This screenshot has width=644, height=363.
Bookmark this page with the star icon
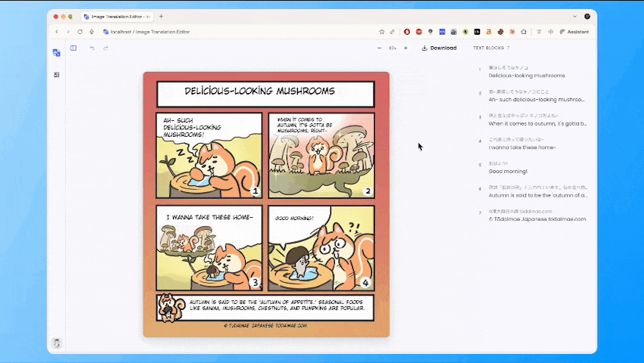[382, 32]
